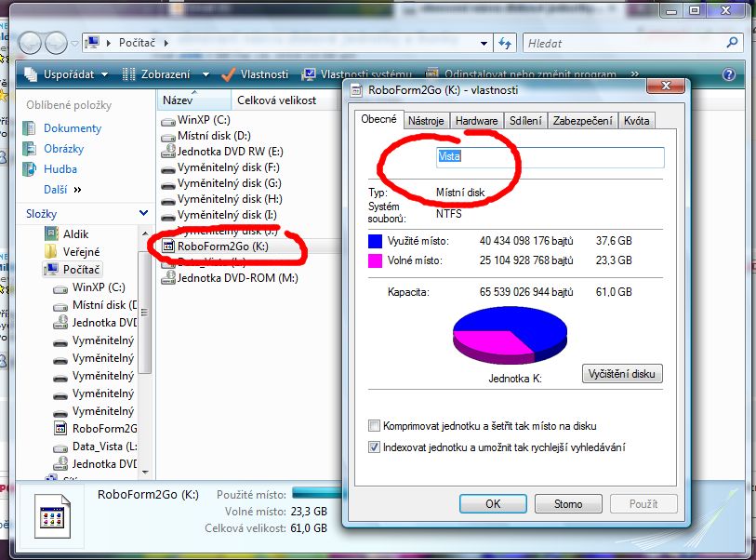756x560 pixels.
Task: Click the computer icon in the address bar
Action: click(x=92, y=43)
